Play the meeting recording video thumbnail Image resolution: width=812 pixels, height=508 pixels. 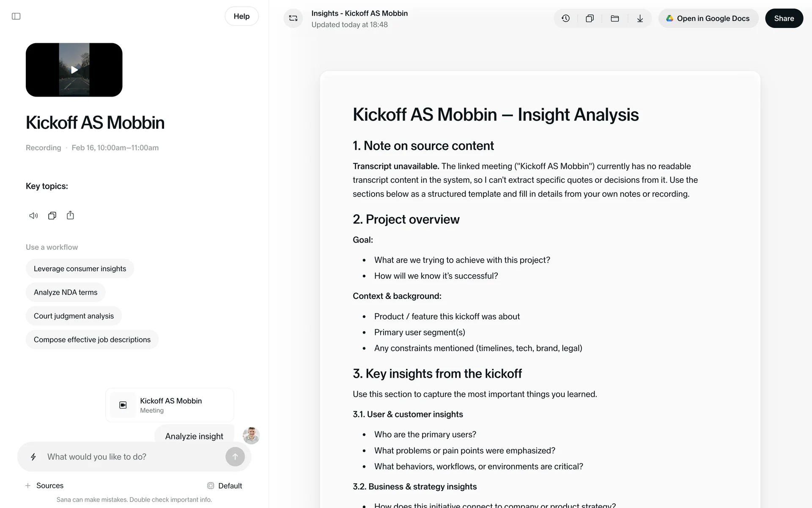coord(74,70)
